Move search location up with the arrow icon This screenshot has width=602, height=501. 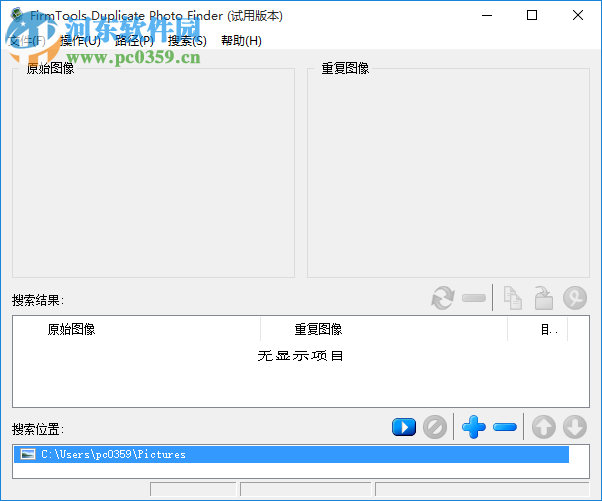tap(544, 427)
